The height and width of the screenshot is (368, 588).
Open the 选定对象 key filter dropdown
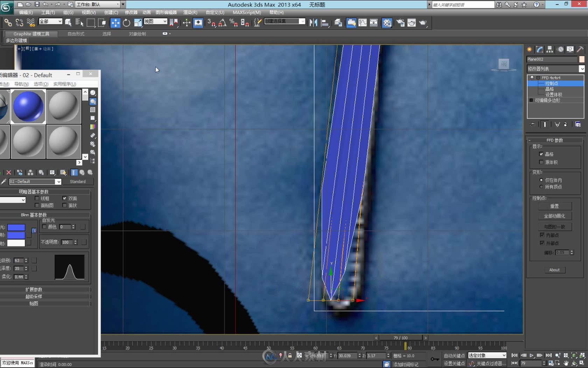[x=487, y=355]
